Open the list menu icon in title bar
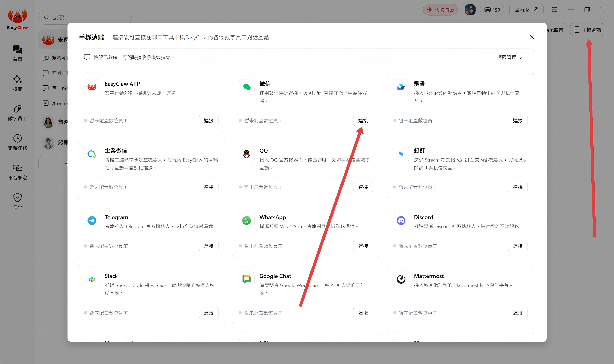Viewport: 614px width, 364px height. click(555, 10)
